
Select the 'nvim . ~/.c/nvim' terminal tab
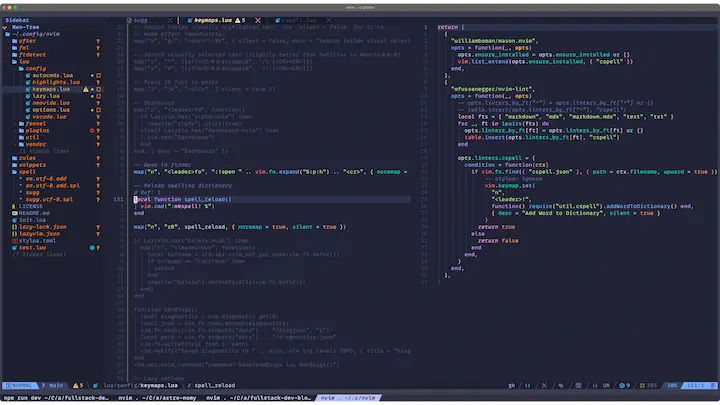pos(348,398)
